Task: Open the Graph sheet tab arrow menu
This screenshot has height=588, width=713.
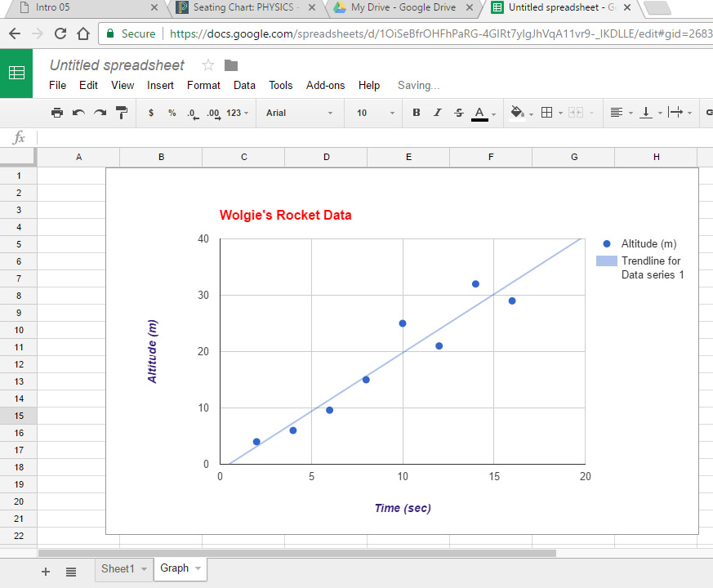Action: coord(198,569)
